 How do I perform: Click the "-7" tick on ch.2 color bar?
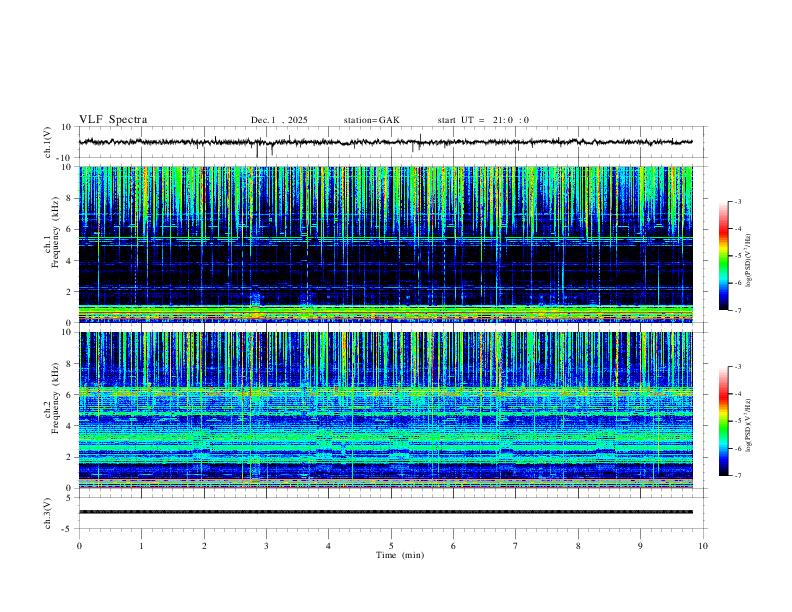point(738,475)
